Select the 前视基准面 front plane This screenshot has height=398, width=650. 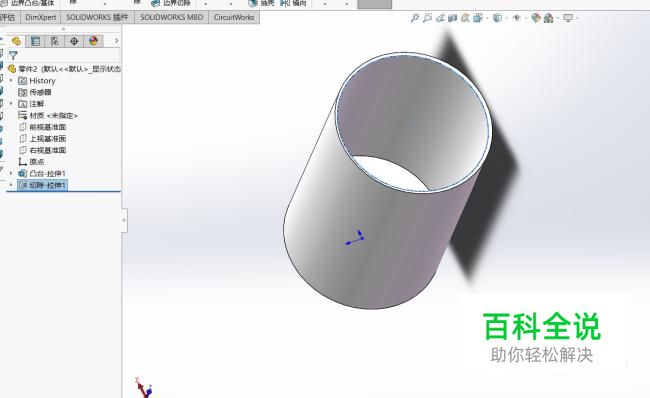point(42,127)
